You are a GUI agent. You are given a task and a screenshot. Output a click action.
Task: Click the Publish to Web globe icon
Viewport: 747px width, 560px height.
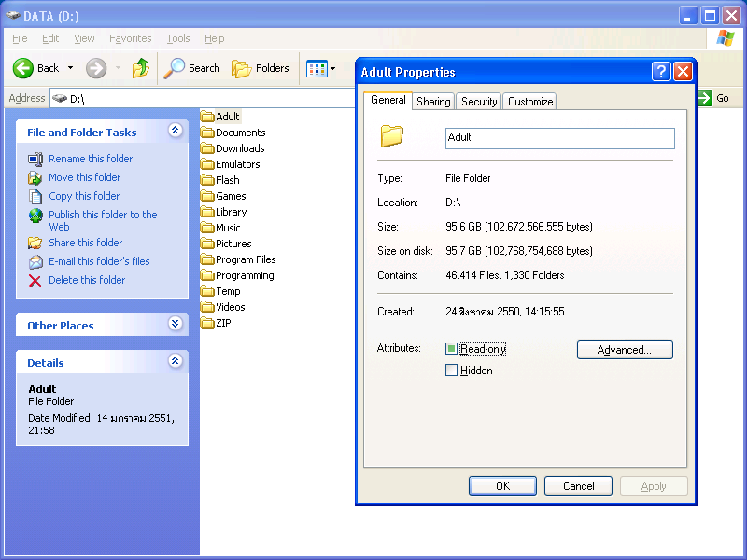35,216
